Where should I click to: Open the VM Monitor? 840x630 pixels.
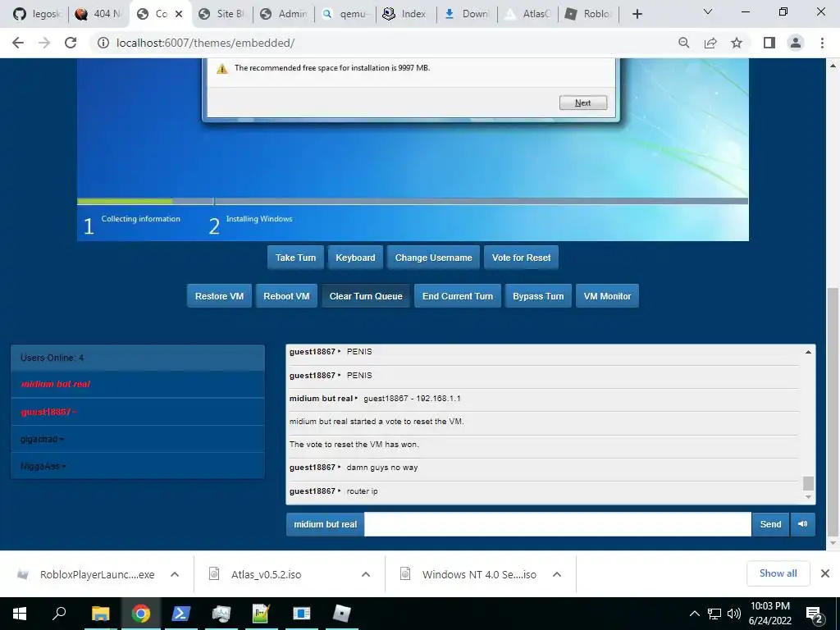[607, 296]
